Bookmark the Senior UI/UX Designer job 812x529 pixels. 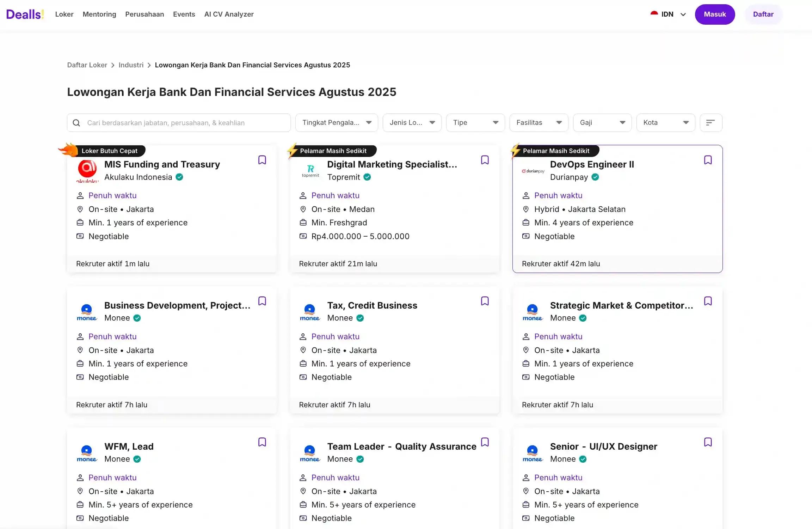(708, 442)
